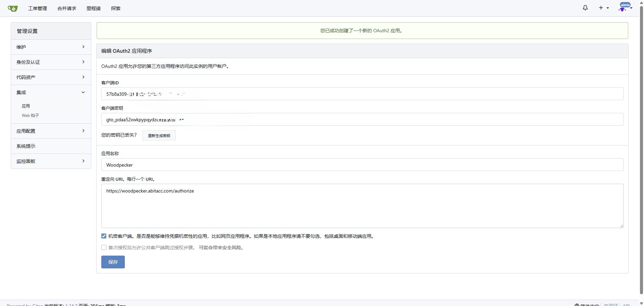644x306 pixels.
Task: Open the notifications bell icon
Action: [x=585, y=8]
